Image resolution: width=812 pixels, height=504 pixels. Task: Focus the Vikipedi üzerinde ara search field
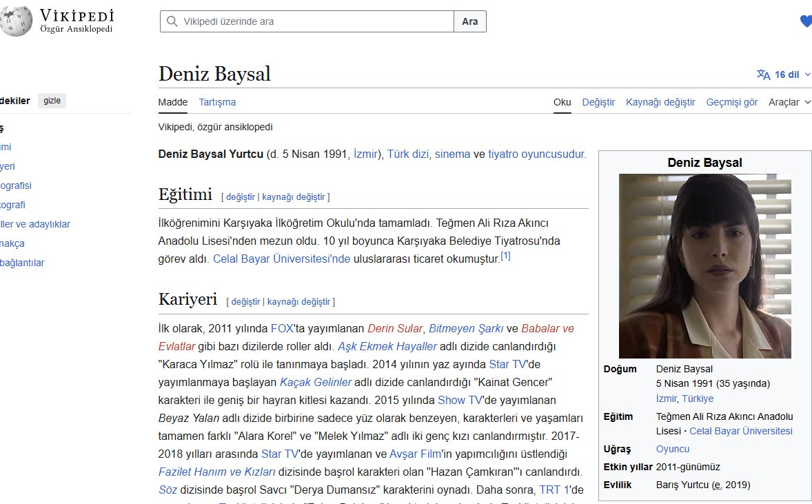point(307,21)
